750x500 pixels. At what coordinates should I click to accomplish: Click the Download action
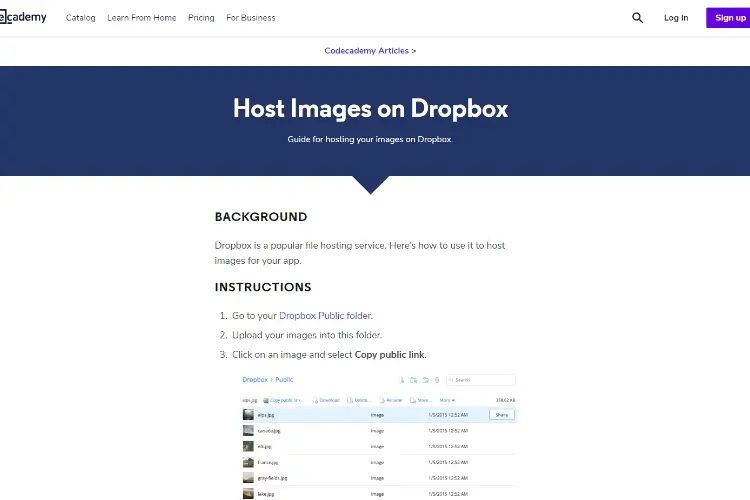(x=326, y=400)
